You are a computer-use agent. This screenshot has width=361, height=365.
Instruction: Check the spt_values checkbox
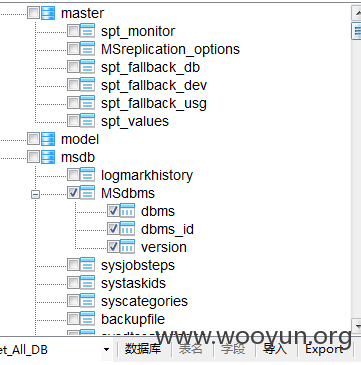(73, 121)
